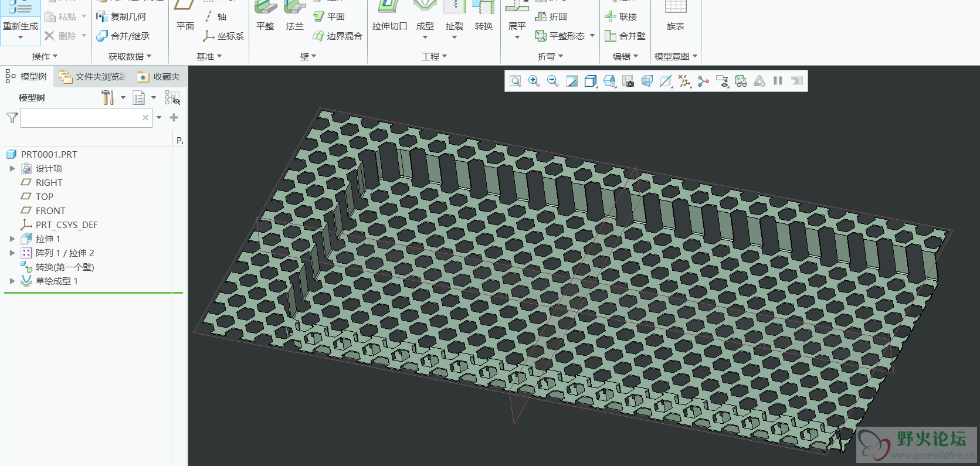
Task: Expand the Sketched Form 1 node
Action: click(12, 281)
